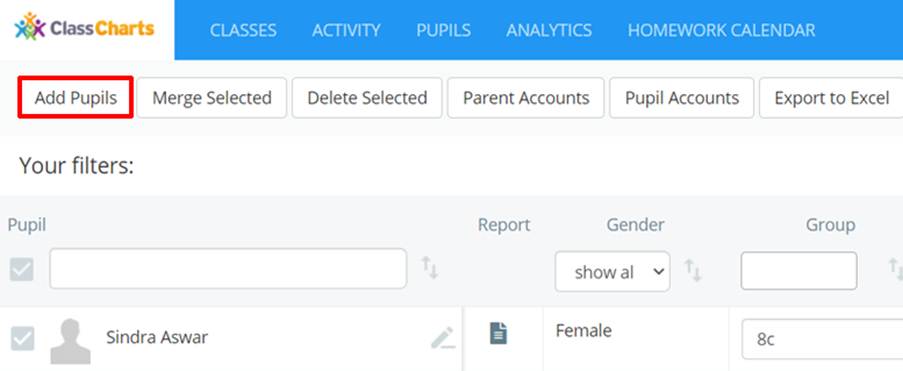Edit Sindra Aswar's name pencil icon

[x=442, y=338]
